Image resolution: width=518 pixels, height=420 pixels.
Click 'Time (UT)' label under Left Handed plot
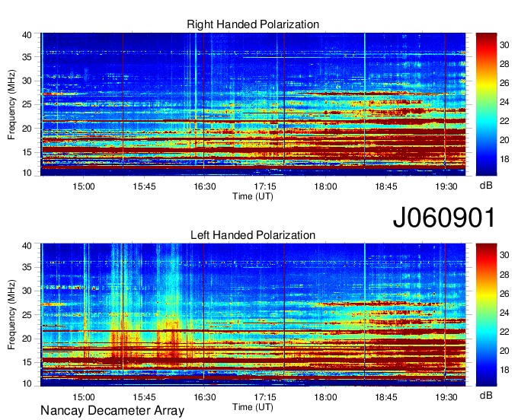point(253,407)
